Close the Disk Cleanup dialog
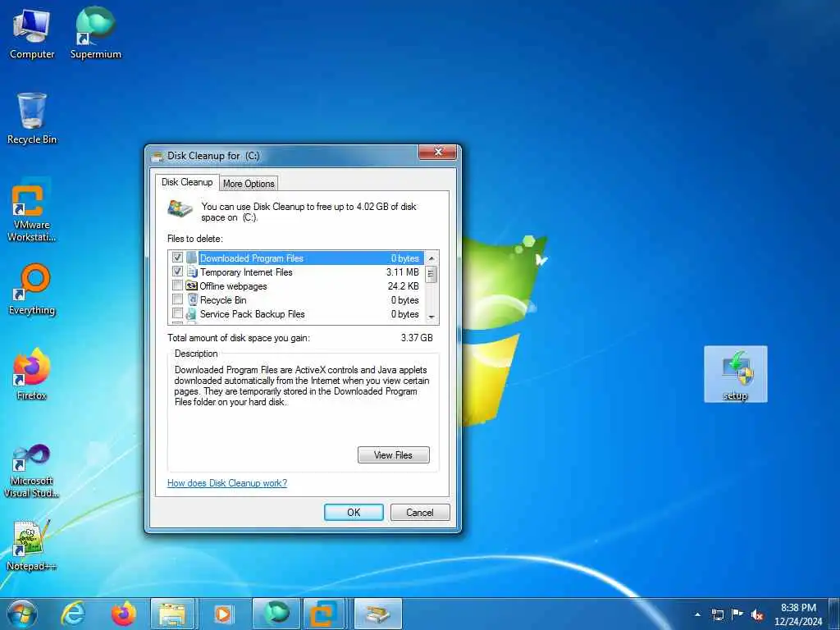840x630 pixels. tap(437, 153)
